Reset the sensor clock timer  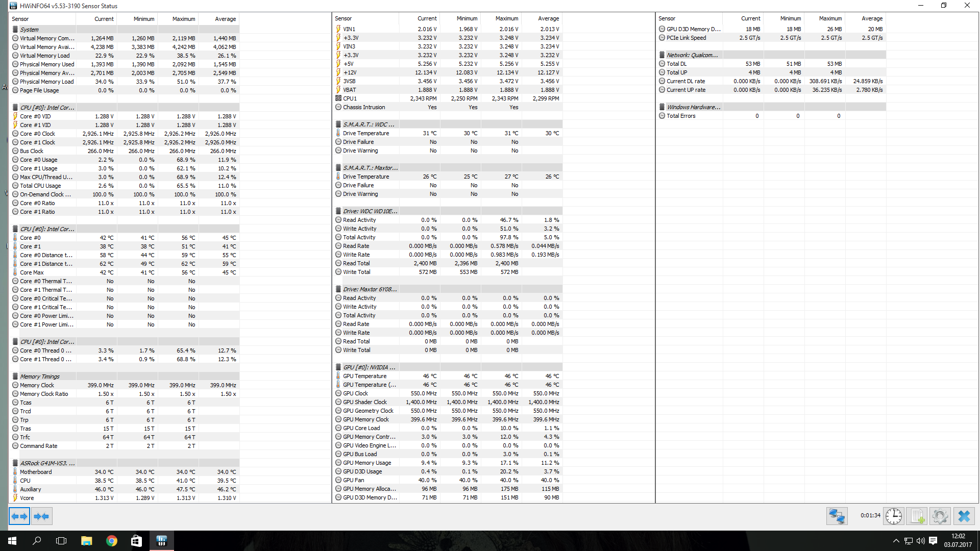click(893, 516)
